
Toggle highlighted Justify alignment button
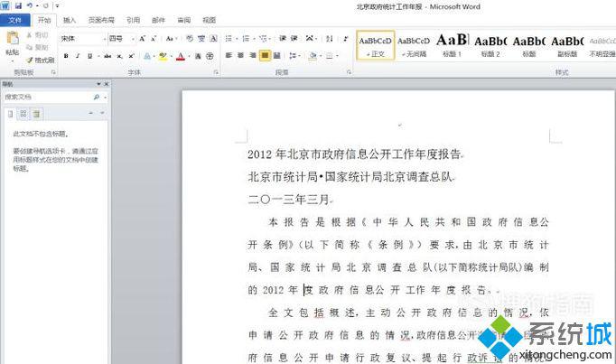tap(266, 56)
